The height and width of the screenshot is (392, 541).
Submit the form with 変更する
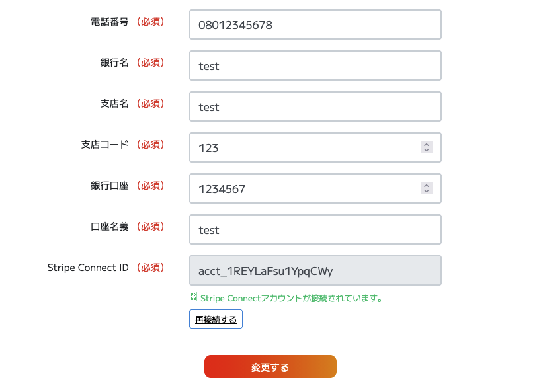click(x=270, y=367)
